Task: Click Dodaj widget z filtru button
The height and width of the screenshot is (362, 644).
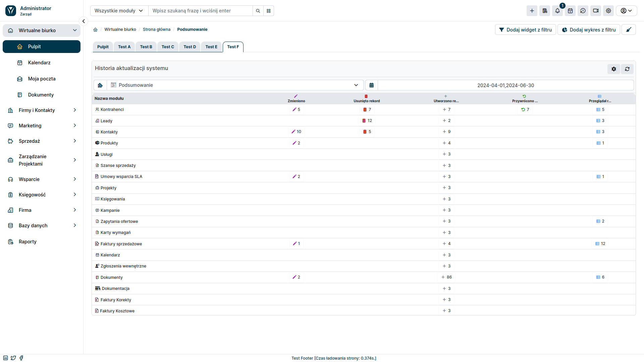Action: click(526, 29)
